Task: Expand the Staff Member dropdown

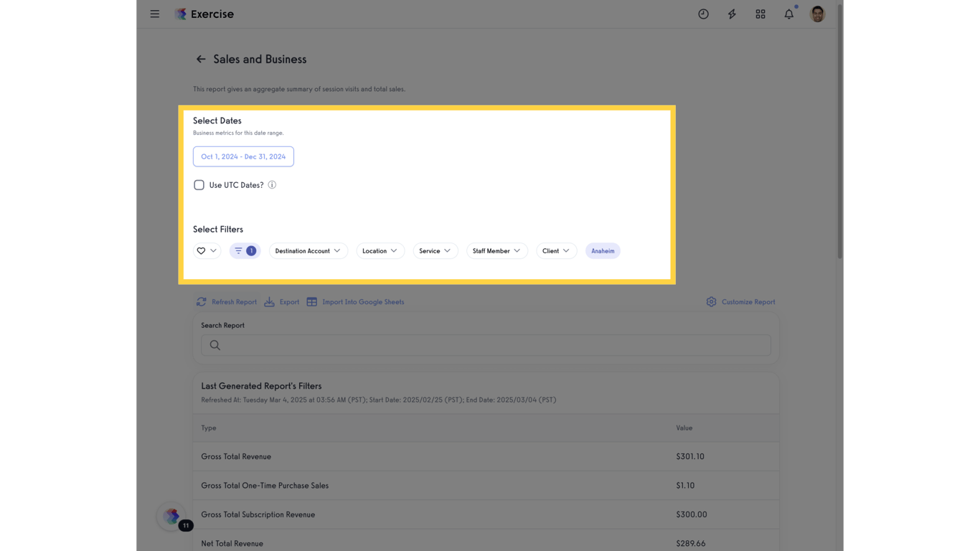Action: [x=496, y=250]
